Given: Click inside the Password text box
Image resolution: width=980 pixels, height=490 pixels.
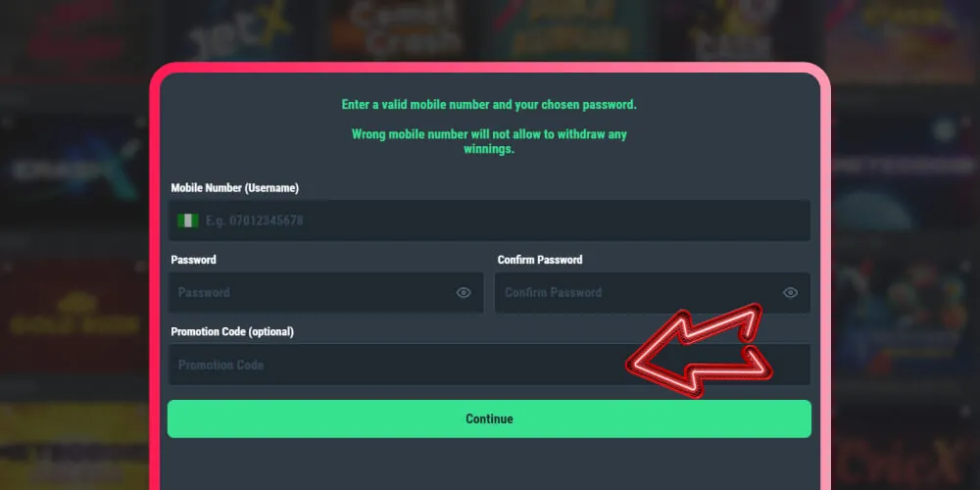Looking at the screenshot, I should (314, 292).
